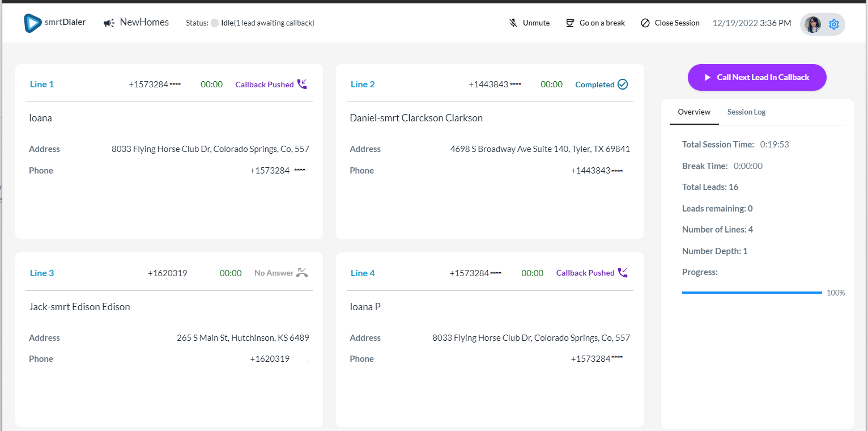Click Line 3 no answer phone icon

point(302,273)
